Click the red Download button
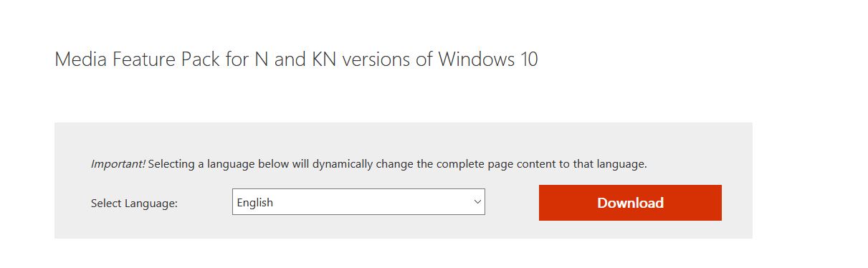The height and width of the screenshot is (268, 868). [x=630, y=203]
